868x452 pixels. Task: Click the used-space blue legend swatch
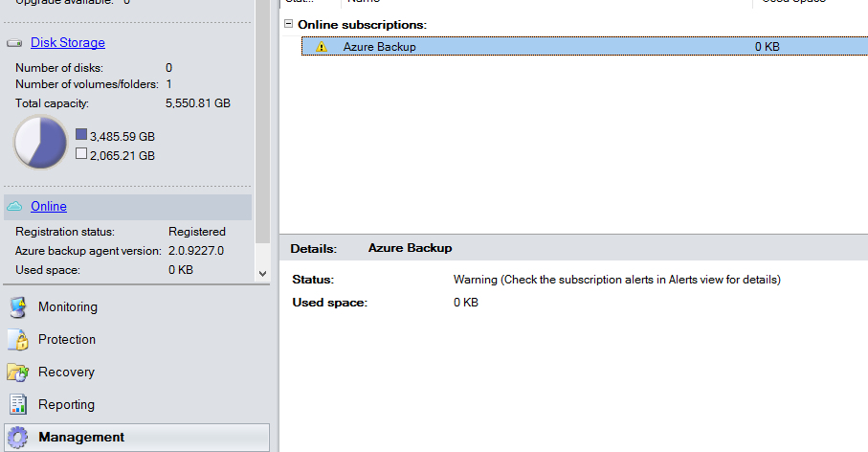pos(81,134)
